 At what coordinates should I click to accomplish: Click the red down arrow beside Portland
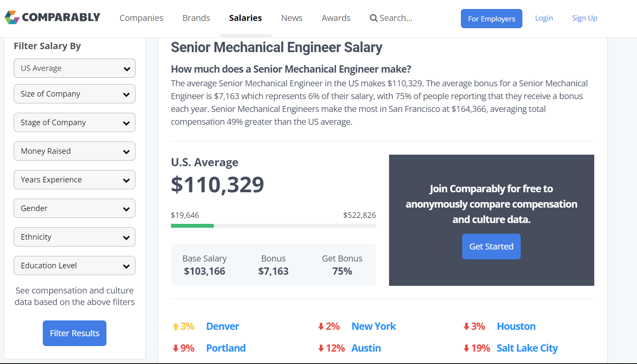click(175, 349)
